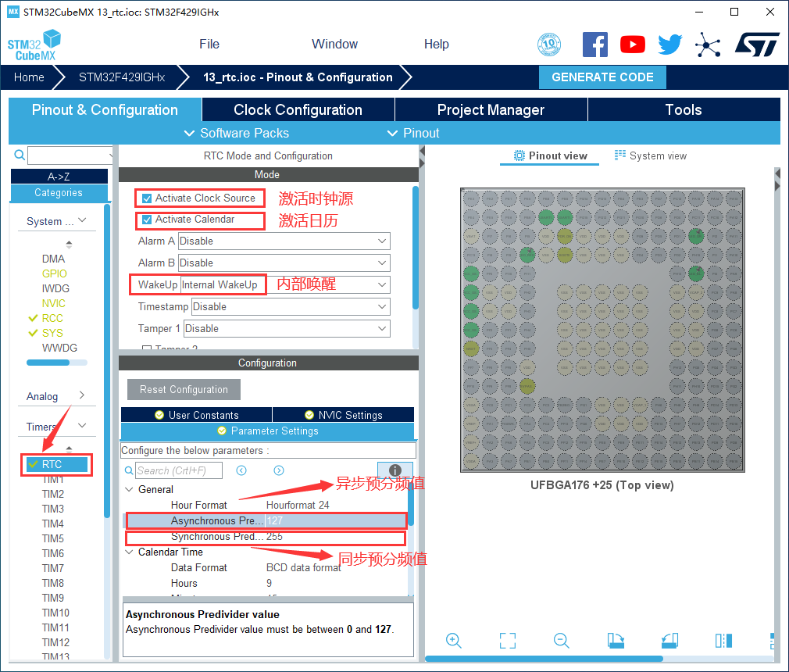Toggle Activate Clock Source checkbox
This screenshot has height=672, width=789.
(147, 198)
